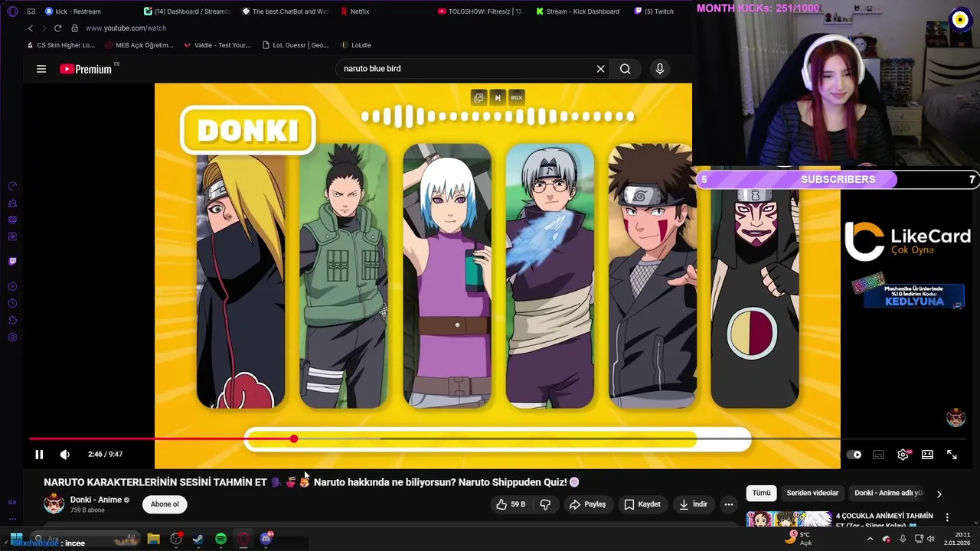The image size is (980, 551).
Task: Run search with the magnifier button
Action: click(x=626, y=69)
